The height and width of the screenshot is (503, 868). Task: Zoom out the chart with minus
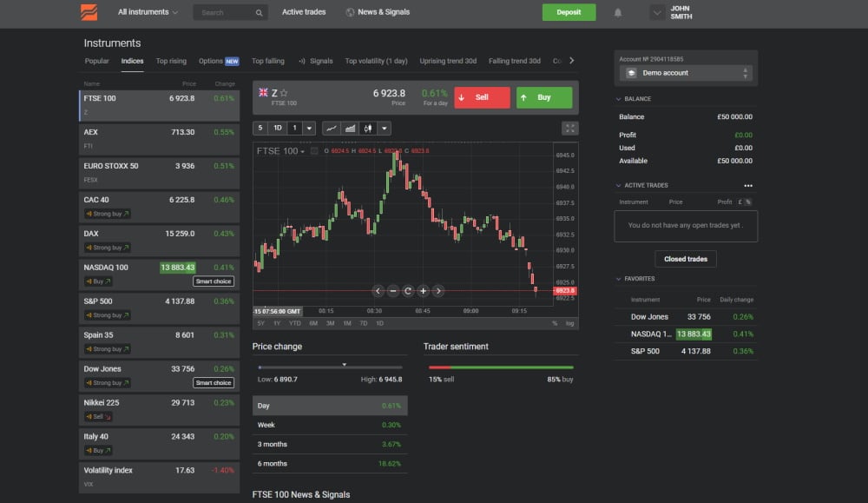pyautogui.click(x=393, y=291)
